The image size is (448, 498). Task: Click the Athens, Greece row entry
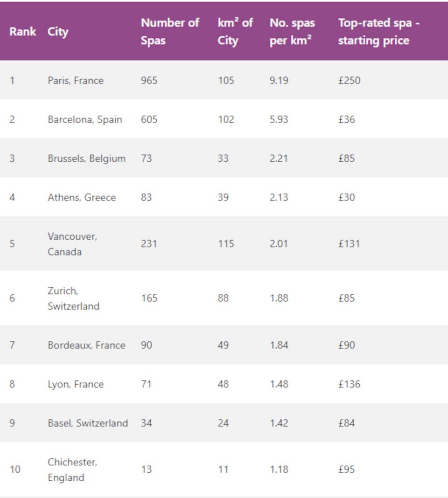coord(82,197)
